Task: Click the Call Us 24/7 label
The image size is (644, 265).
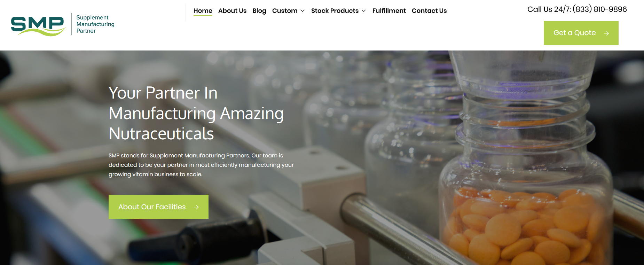Action: [549, 9]
